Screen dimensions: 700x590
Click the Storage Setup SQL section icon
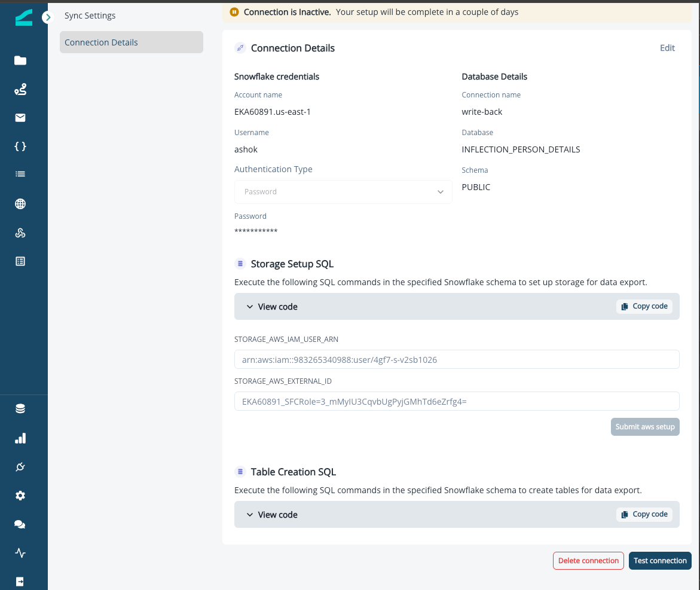(240, 264)
